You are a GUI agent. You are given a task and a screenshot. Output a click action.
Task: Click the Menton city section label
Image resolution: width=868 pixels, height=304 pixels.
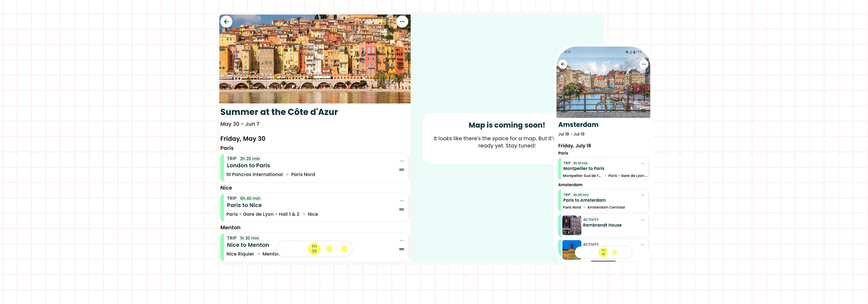point(230,228)
